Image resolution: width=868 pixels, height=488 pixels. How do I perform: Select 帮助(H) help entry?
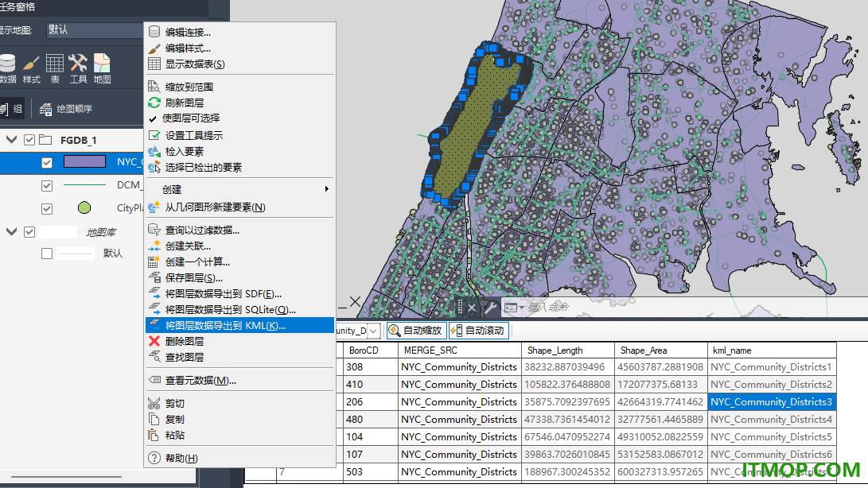click(239, 458)
